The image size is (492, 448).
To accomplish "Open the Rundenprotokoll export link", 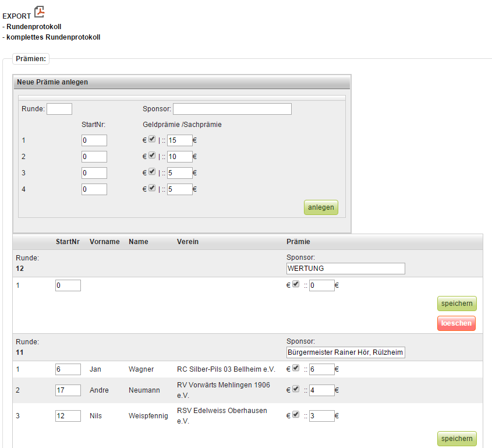I will 34,27.
